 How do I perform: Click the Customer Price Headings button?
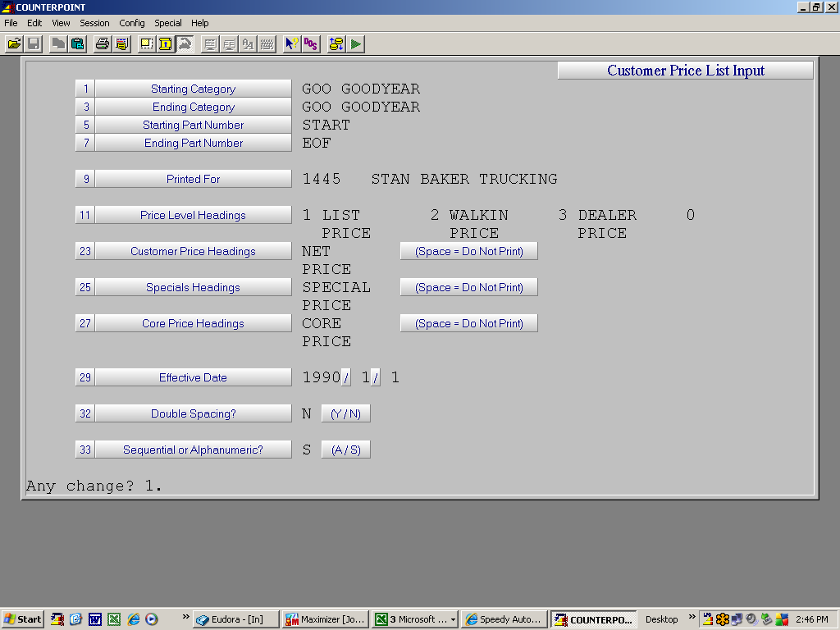(194, 251)
